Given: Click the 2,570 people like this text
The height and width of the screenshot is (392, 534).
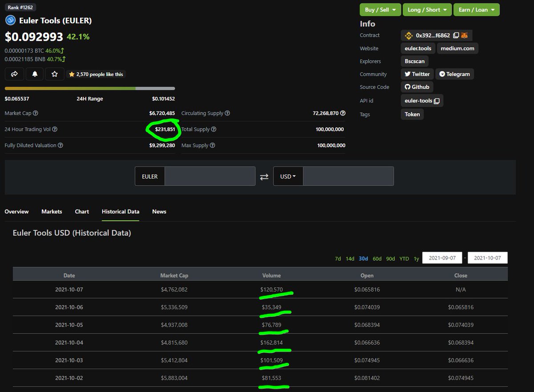Looking at the screenshot, I should pos(100,74).
